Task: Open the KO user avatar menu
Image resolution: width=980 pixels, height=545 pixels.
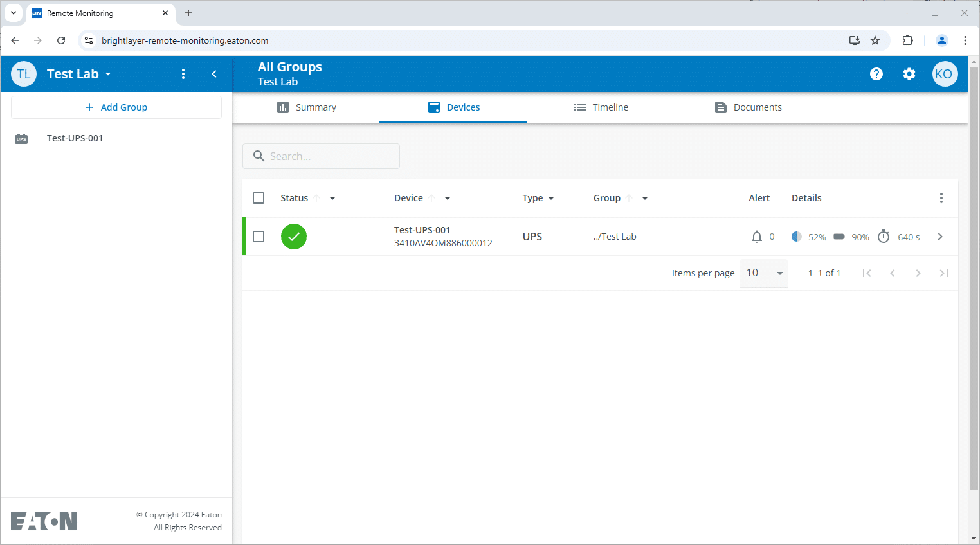Action: click(945, 74)
